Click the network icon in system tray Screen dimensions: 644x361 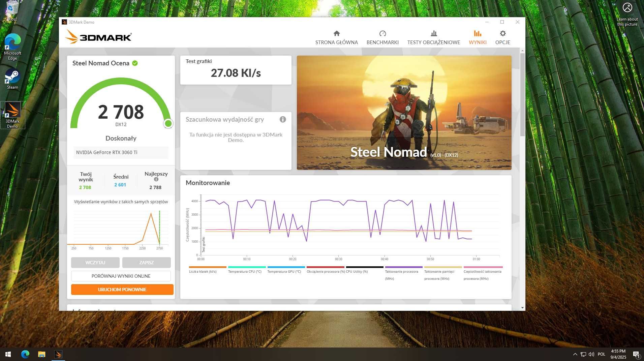click(583, 354)
